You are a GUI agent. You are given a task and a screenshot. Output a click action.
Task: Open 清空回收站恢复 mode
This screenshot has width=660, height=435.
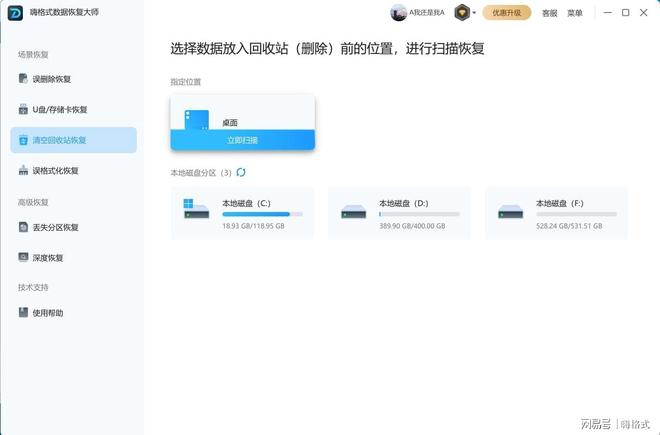(74, 140)
